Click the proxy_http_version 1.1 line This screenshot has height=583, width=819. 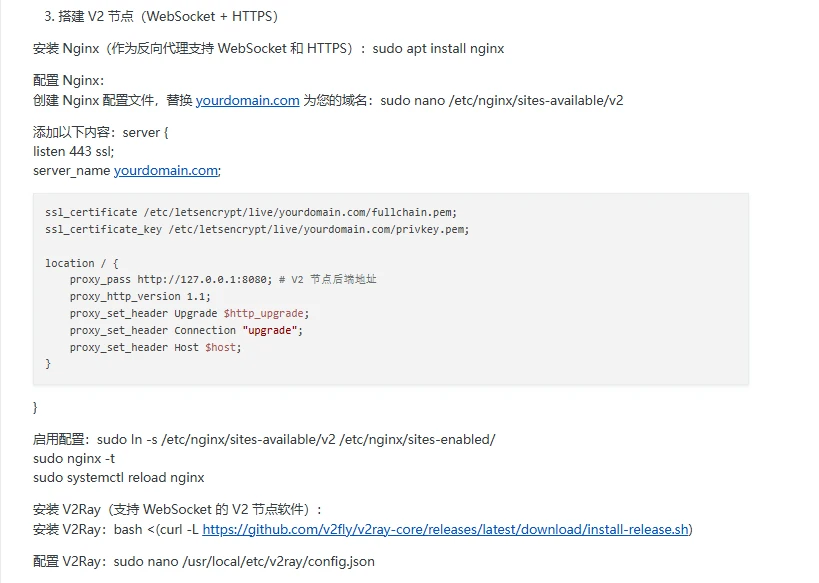click(140, 296)
